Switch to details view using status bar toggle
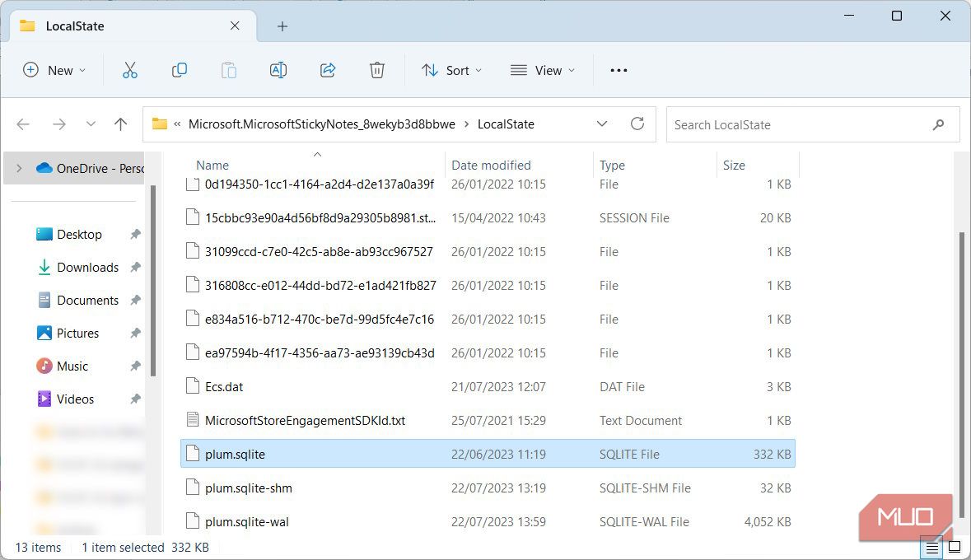This screenshot has height=560, width=971. (x=931, y=547)
